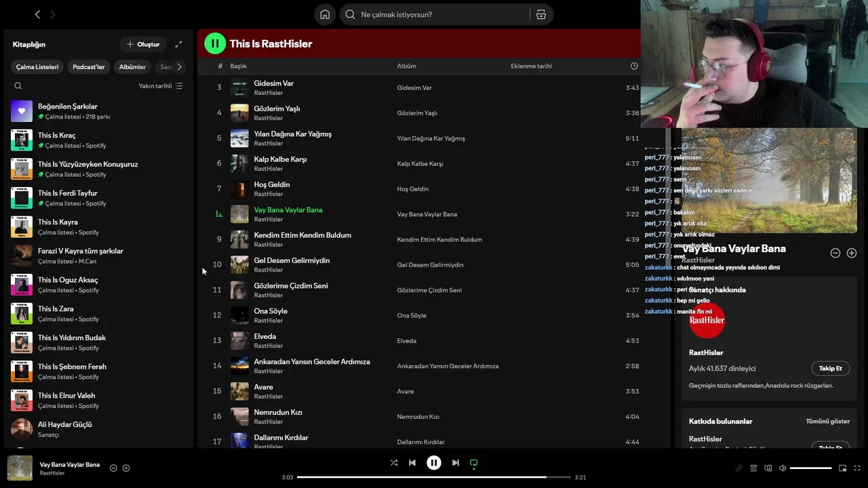Click Elveda album link

(407, 340)
